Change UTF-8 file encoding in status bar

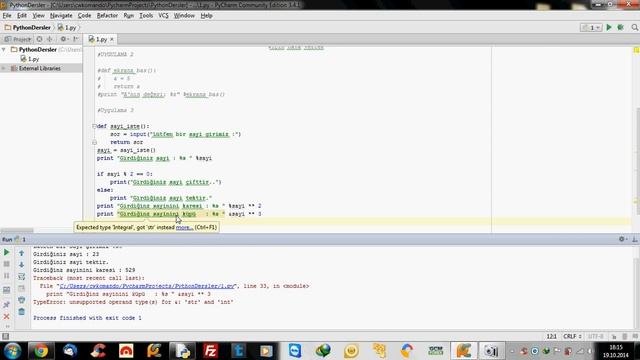(x=596, y=336)
